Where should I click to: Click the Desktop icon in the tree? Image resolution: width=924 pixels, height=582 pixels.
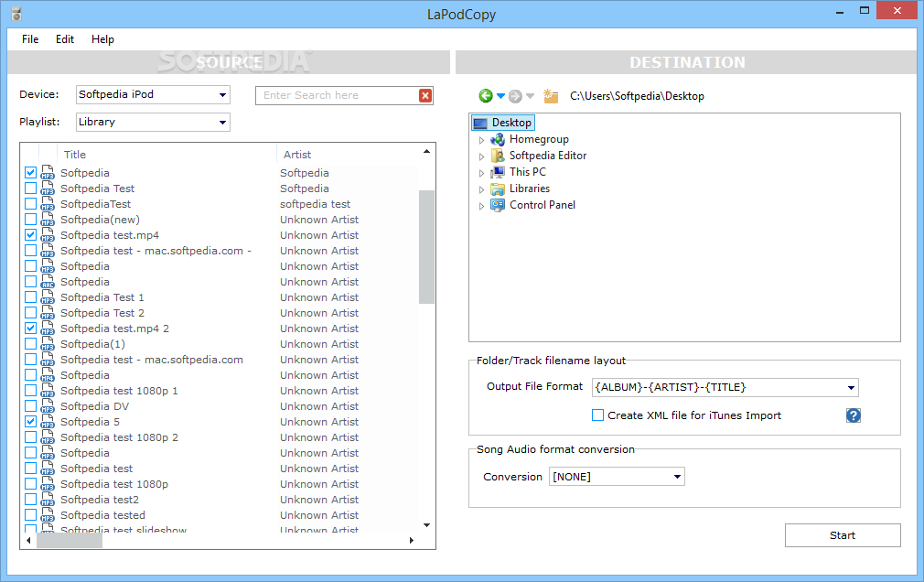480,123
